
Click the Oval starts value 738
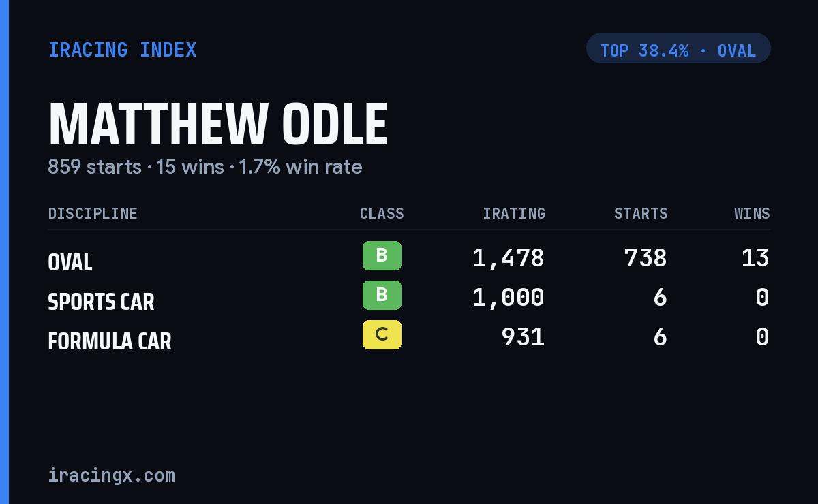[646, 258]
